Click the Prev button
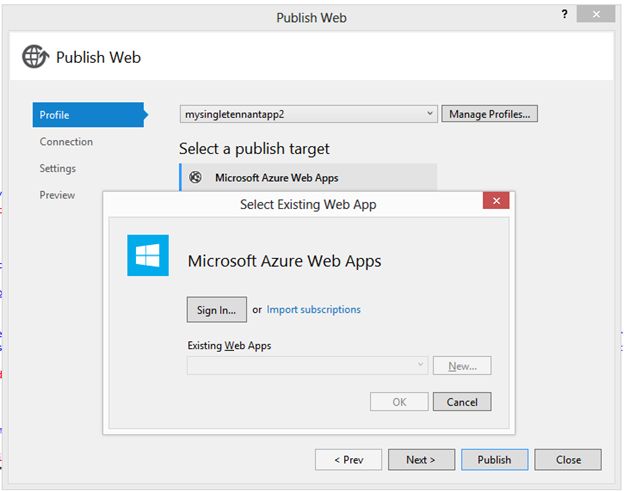 tap(349, 460)
